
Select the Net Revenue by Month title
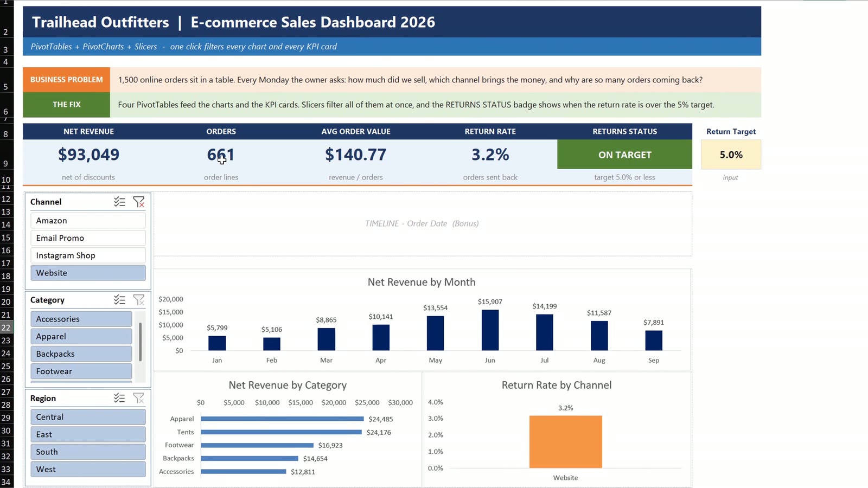click(x=422, y=282)
